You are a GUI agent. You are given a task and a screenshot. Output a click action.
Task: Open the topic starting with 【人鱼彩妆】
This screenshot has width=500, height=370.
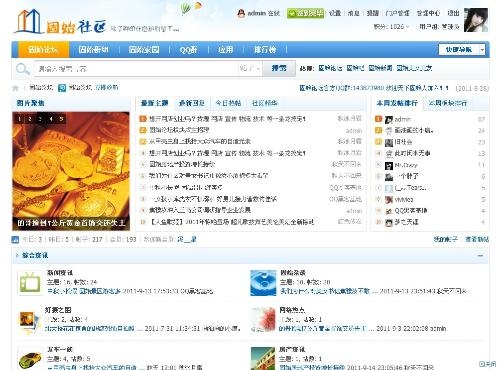pyautogui.click(x=231, y=222)
